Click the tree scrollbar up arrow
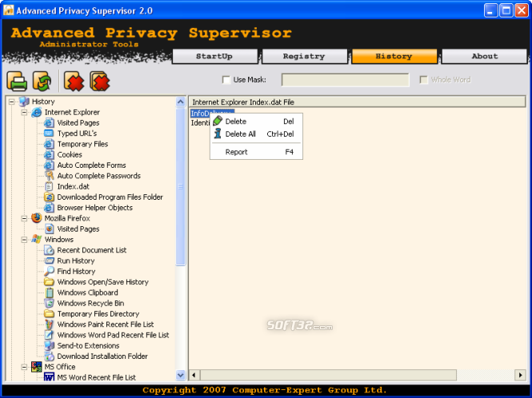 (181, 101)
